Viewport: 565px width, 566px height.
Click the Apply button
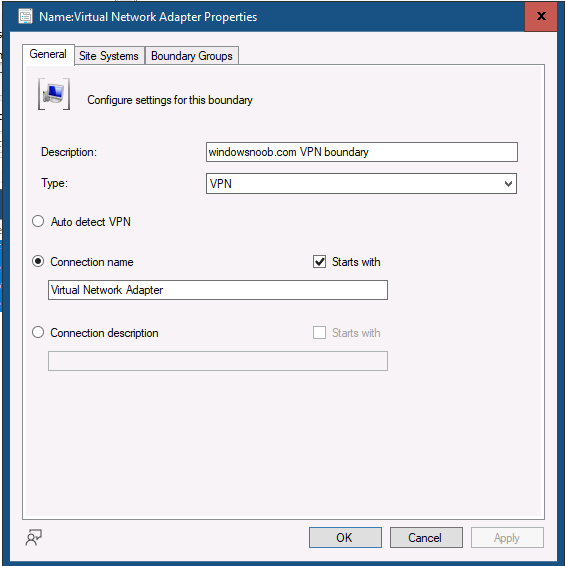click(x=507, y=537)
